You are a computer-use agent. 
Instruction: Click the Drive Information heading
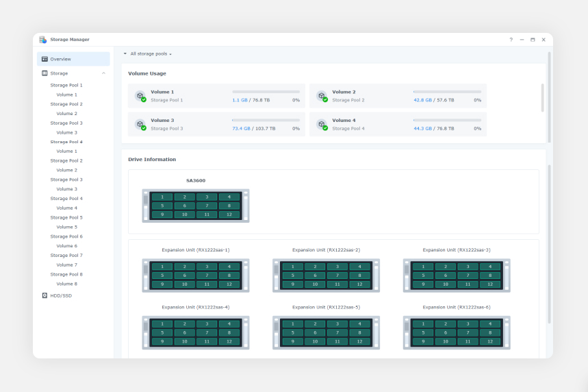152,160
